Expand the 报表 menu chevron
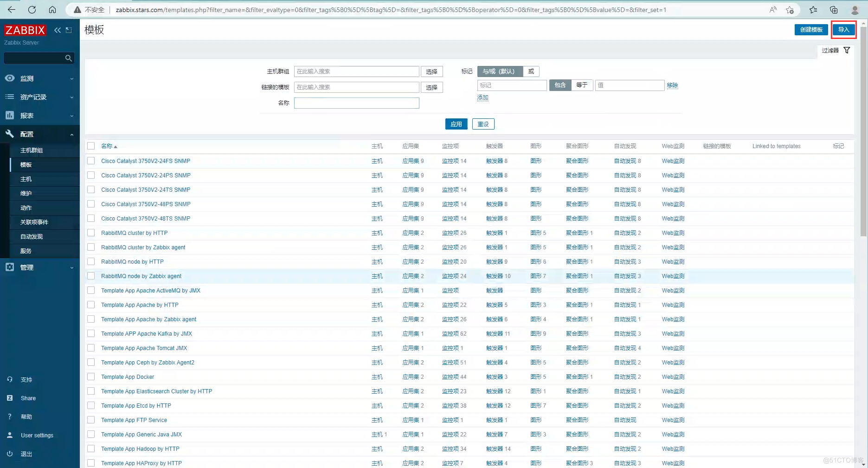 72,116
